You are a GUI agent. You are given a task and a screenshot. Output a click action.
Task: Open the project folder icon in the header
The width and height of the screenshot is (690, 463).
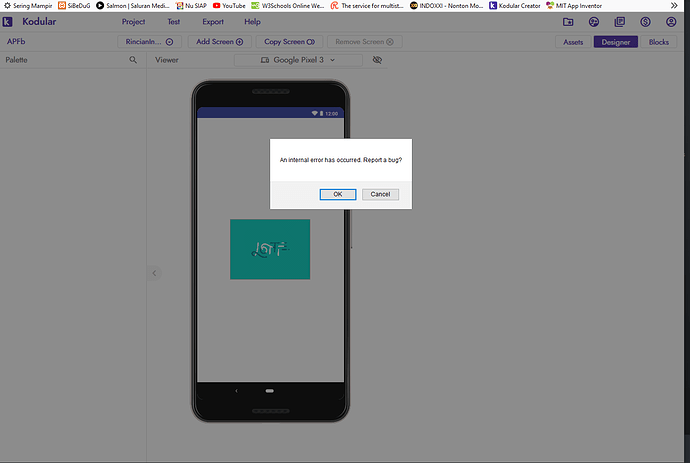568,22
